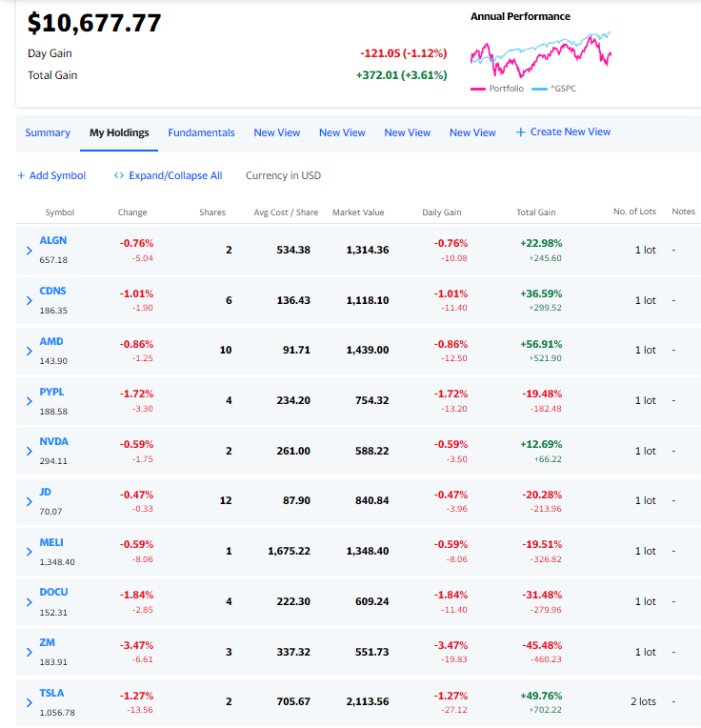Expand the MELI holding row chevron
Screen dimensions: 701x728
(30, 552)
